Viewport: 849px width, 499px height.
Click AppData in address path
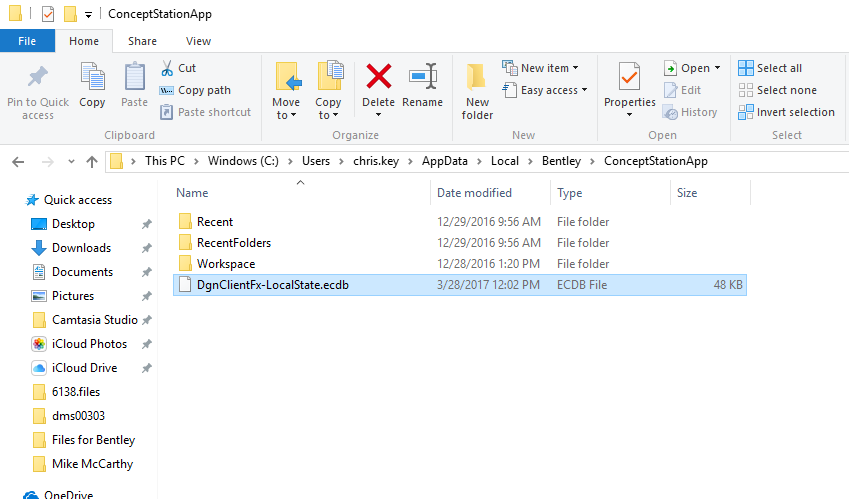[445, 161]
